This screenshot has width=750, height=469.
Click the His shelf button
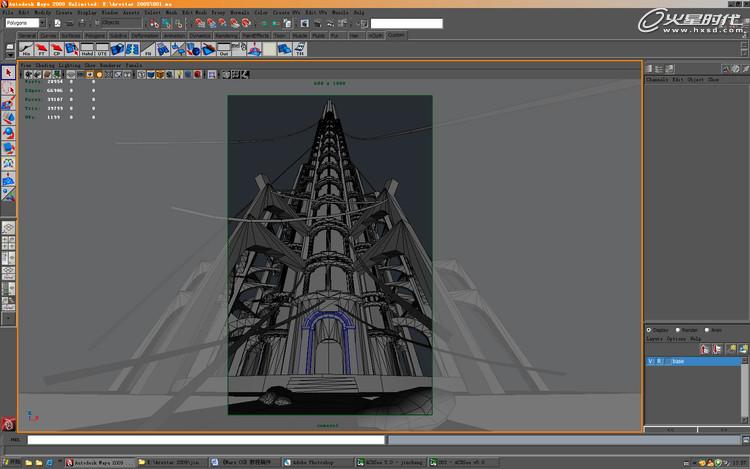[26, 49]
